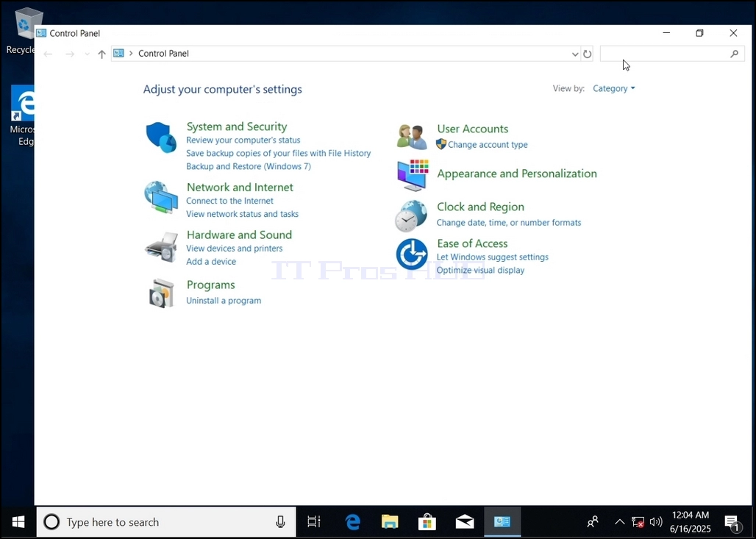Open the System and Security shield icon
756x539 pixels.
pyautogui.click(x=161, y=138)
